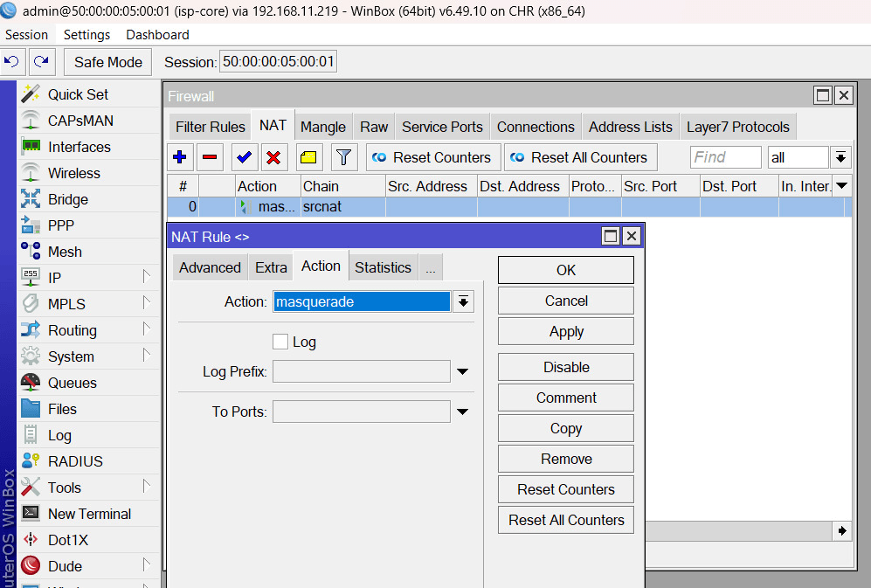Click Apply in NAT Rule dialog
The height and width of the screenshot is (588, 871).
(x=566, y=331)
